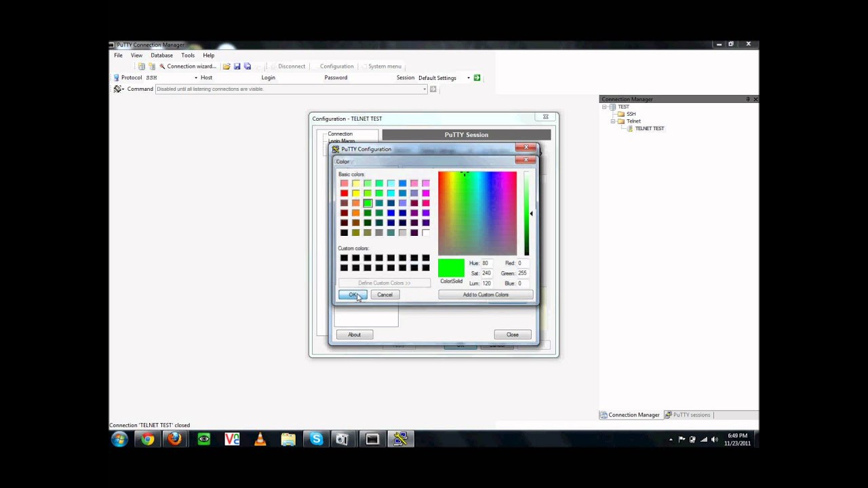This screenshot has height=488, width=868.
Task: Open Google Chrome from taskbar
Action: coord(147,439)
